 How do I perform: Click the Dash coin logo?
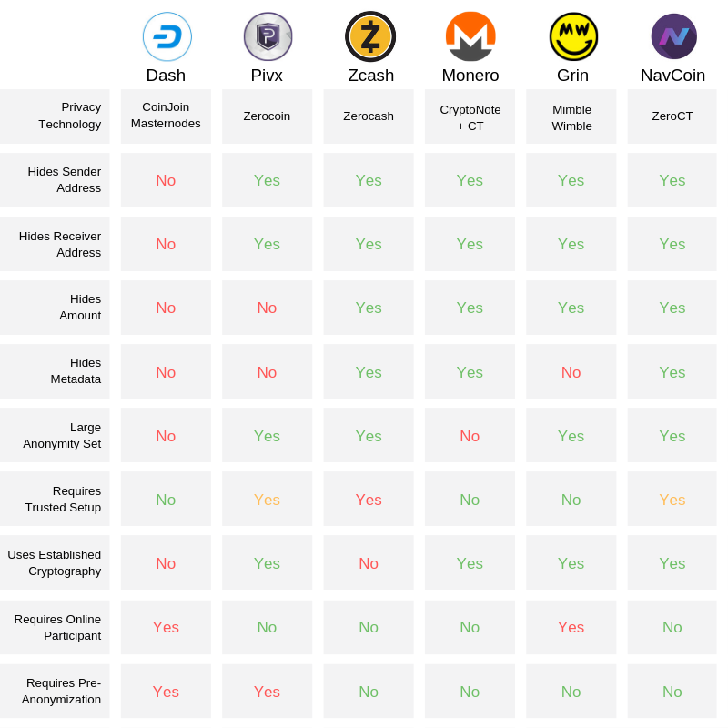point(167,37)
